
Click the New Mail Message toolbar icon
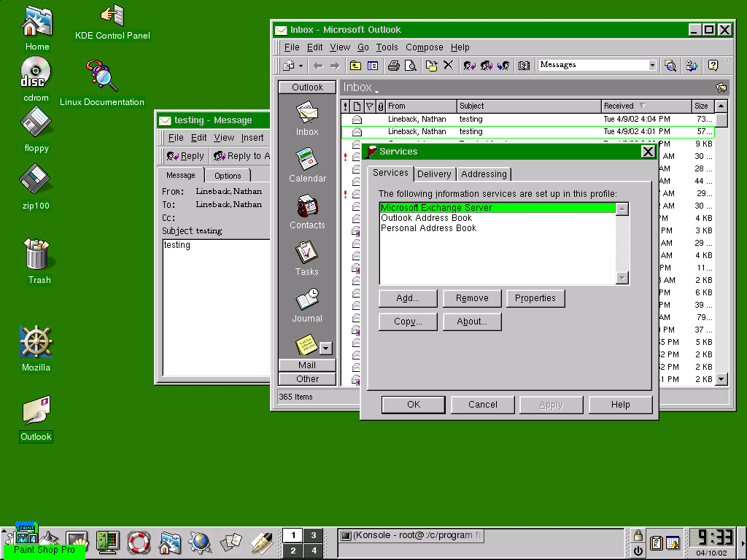[x=288, y=66]
